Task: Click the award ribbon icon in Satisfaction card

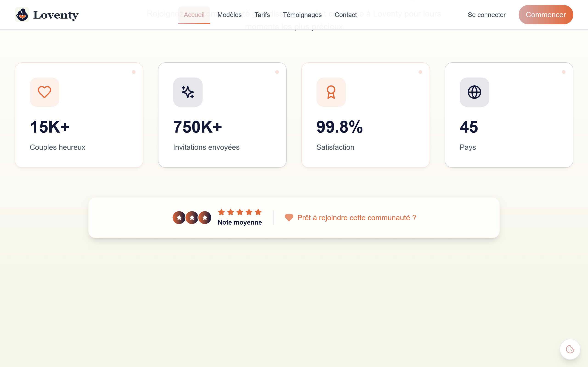Action: (x=331, y=92)
